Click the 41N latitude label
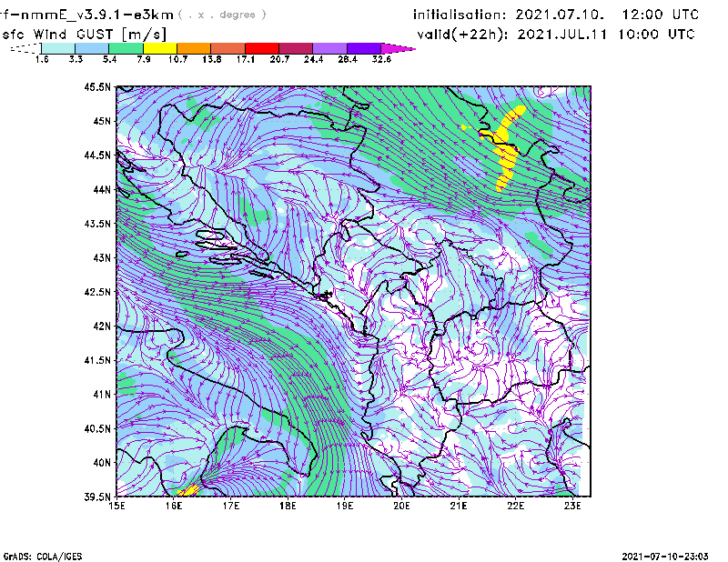 [x=102, y=395]
